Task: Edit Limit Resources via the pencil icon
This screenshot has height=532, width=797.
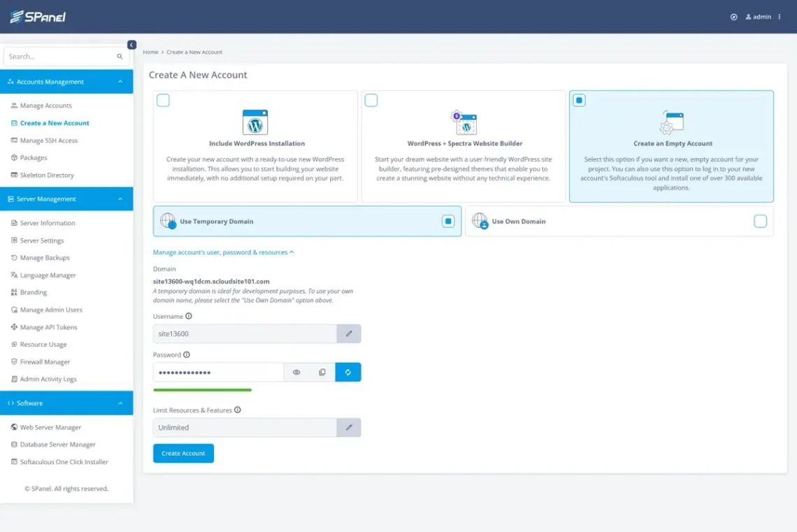Action: [x=348, y=427]
